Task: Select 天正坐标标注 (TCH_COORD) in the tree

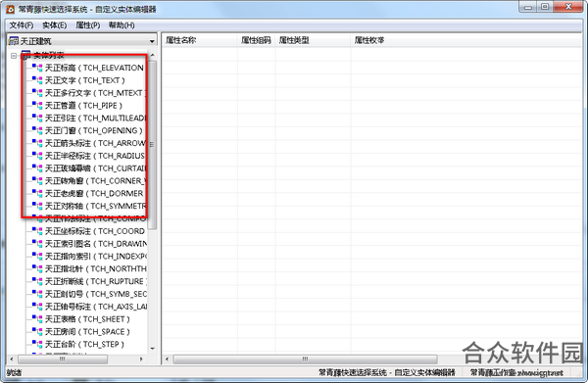Action: (x=94, y=231)
